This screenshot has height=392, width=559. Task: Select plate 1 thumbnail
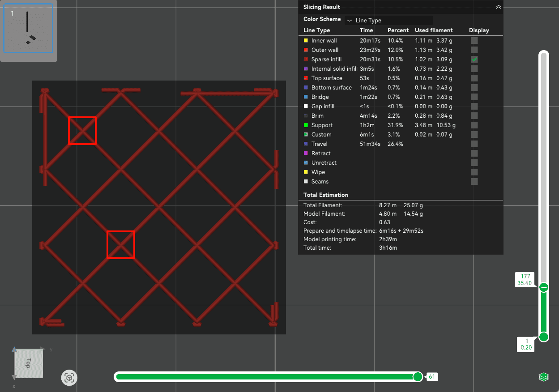click(x=29, y=29)
